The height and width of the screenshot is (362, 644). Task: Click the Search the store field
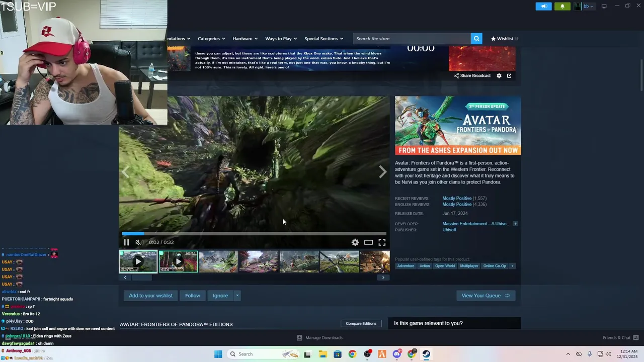(x=412, y=39)
